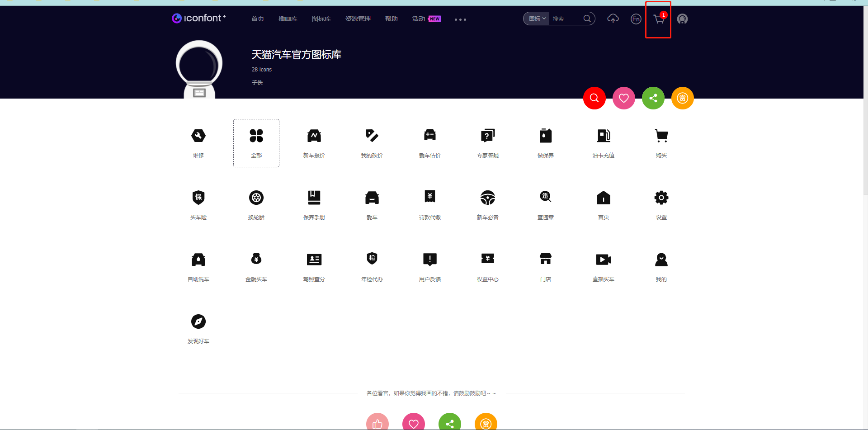
Task: Click the bottom orange 赏 button
Action: point(486,422)
